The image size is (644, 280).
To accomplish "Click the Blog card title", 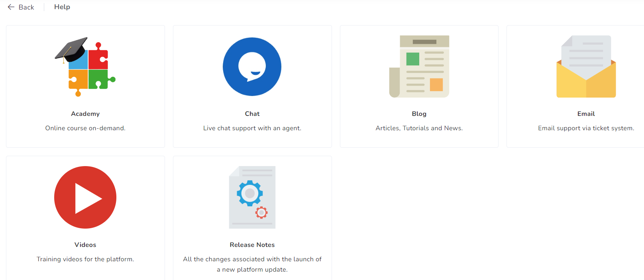I will [x=419, y=114].
